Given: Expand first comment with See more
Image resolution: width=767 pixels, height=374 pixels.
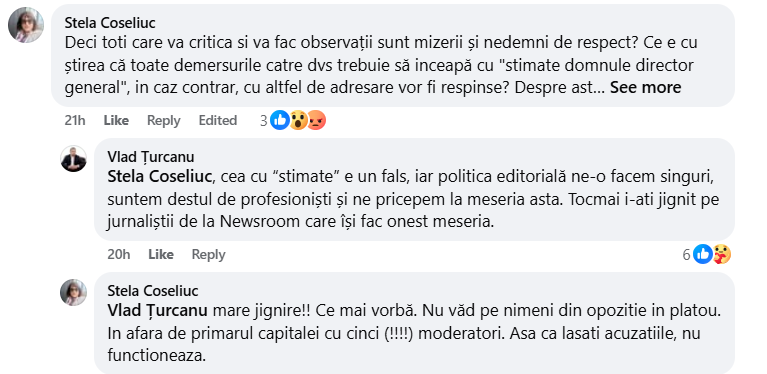Looking at the screenshot, I should click(x=645, y=88).
